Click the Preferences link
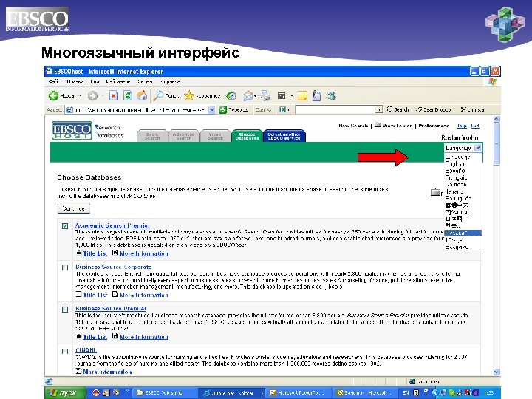Viewport: 532px width, 399px height. [434, 126]
